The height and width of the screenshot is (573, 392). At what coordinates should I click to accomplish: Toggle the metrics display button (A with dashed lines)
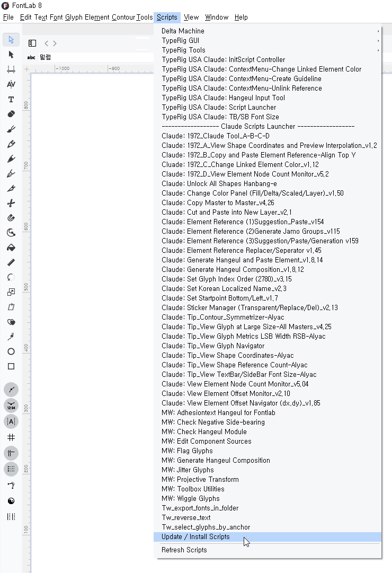click(x=11, y=421)
